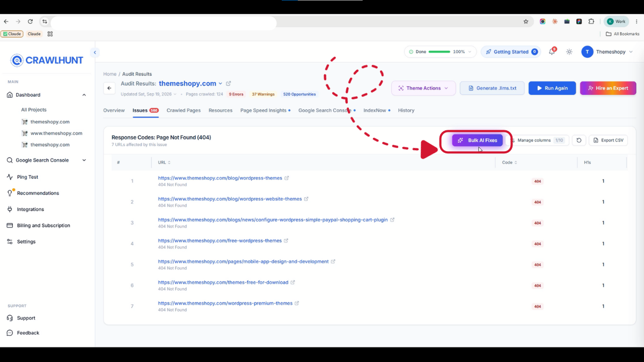The image size is (644, 362).
Task: Click the Run Again button
Action: click(552, 88)
